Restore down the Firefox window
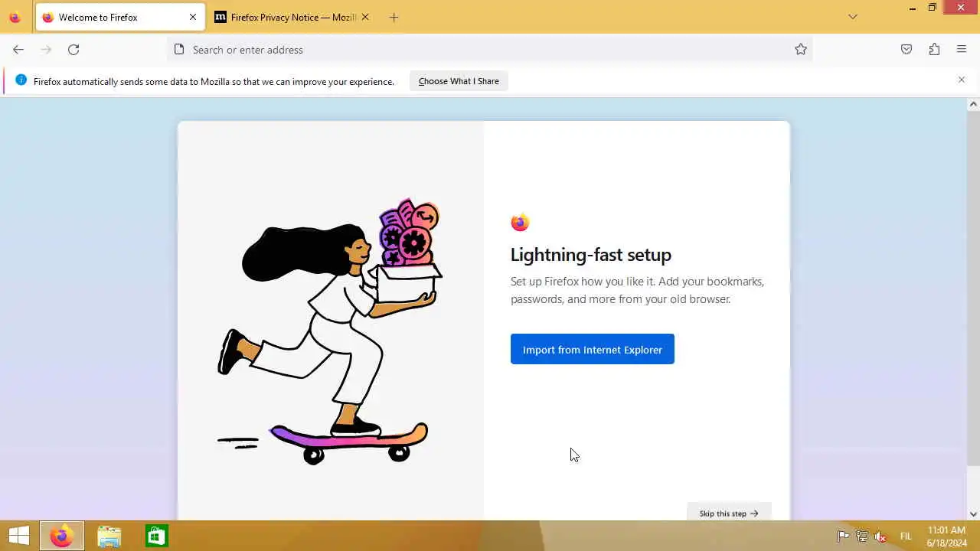The image size is (980, 551). click(932, 8)
